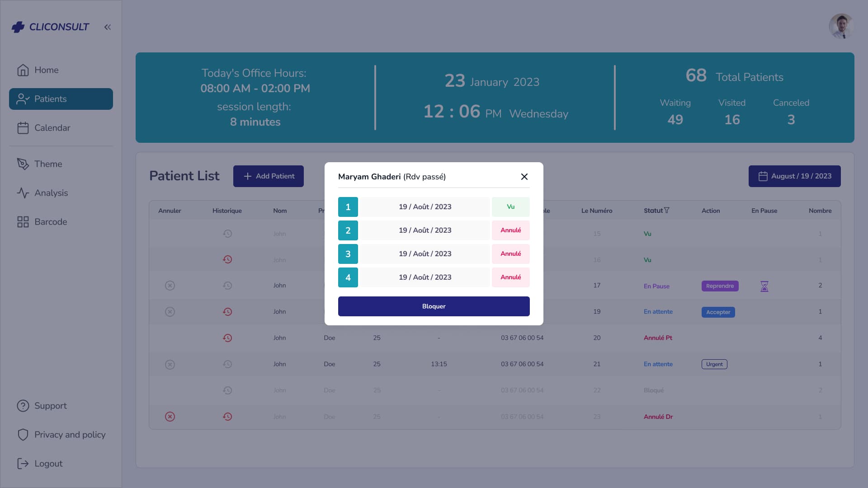
Task: Open history for patient number 19
Action: pyautogui.click(x=227, y=312)
